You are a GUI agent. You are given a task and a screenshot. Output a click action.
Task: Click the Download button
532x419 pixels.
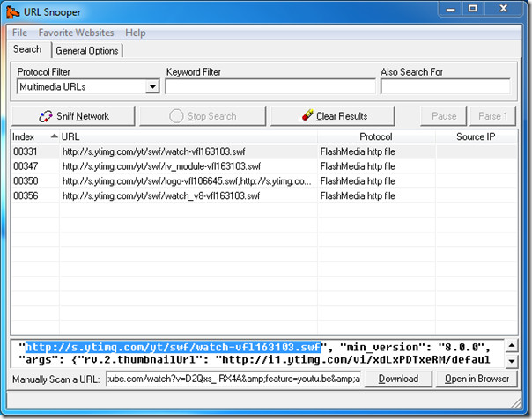pyautogui.click(x=398, y=379)
